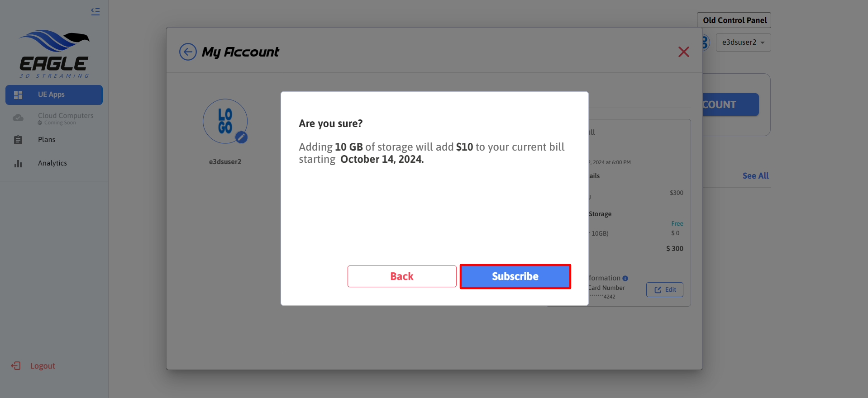The width and height of the screenshot is (868, 398).
Task: Click the Eagle 3D Streaming logo
Action: 54,54
